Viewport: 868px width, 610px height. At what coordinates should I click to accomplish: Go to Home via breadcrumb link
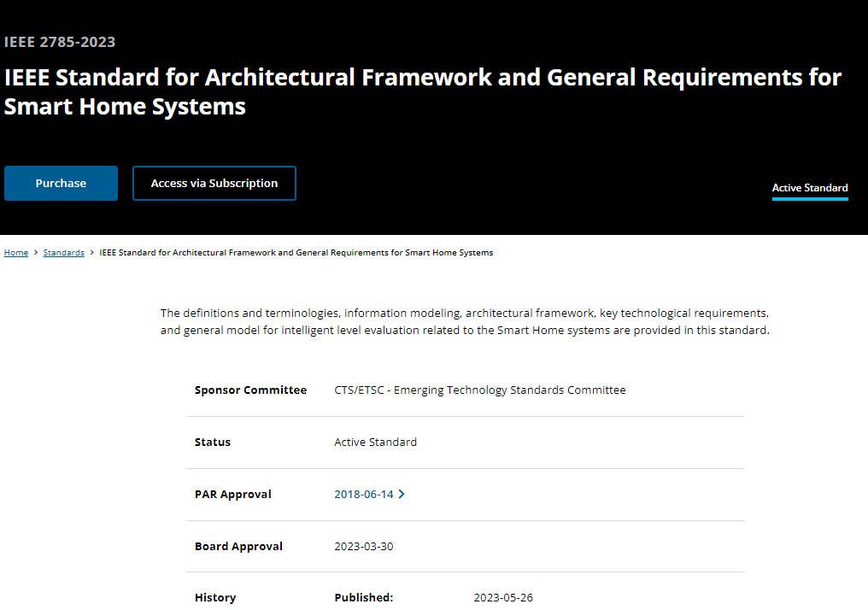pyautogui.click(x=16, y=252)
